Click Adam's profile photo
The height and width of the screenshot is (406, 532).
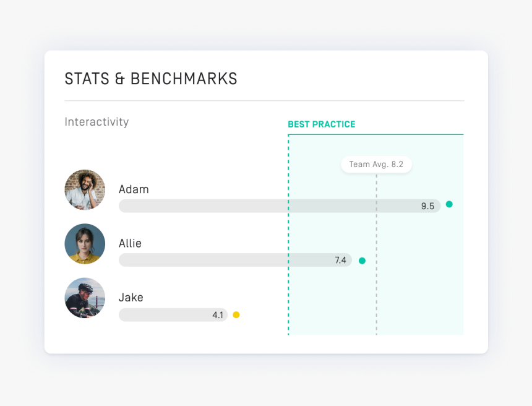pos(85,190)
